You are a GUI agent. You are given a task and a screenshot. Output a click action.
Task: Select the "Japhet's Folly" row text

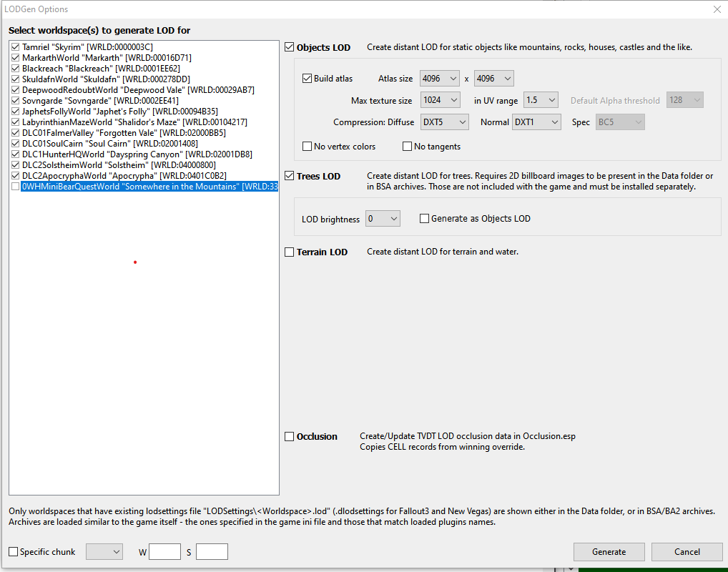[x=120, y=111]
